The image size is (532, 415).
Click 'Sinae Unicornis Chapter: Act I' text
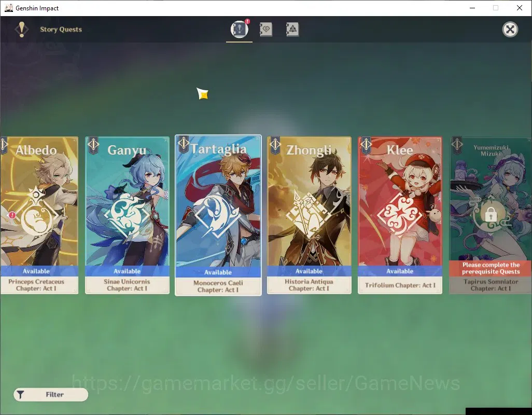(127, 285)
